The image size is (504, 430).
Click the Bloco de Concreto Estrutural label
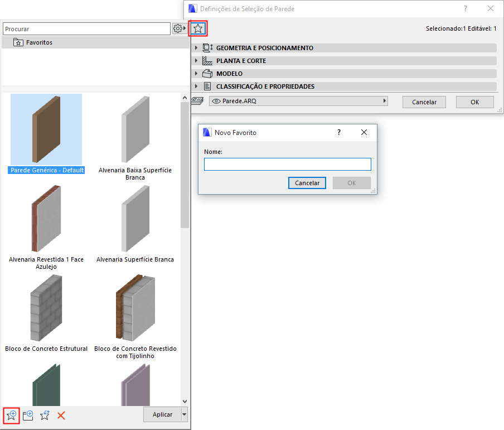coord(46,349)
